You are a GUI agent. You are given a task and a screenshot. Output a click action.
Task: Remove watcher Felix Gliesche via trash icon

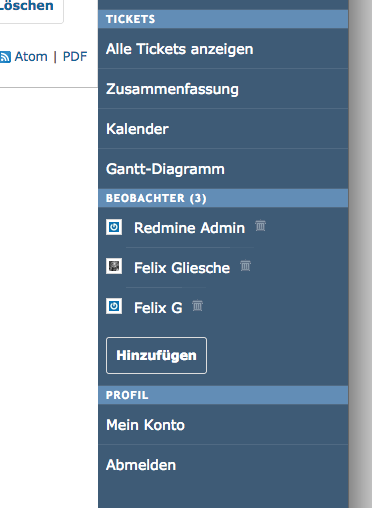tap(245, 266)
